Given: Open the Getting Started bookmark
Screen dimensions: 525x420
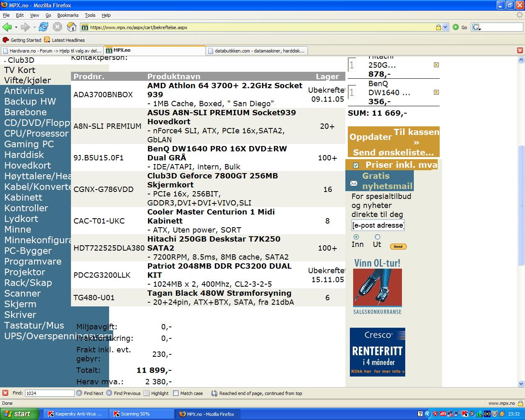Looking at the screenshot, I should (22, 40).
